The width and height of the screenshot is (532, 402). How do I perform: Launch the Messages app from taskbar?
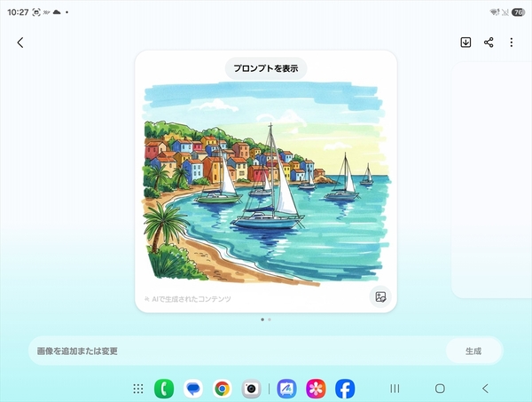(193, 389)
